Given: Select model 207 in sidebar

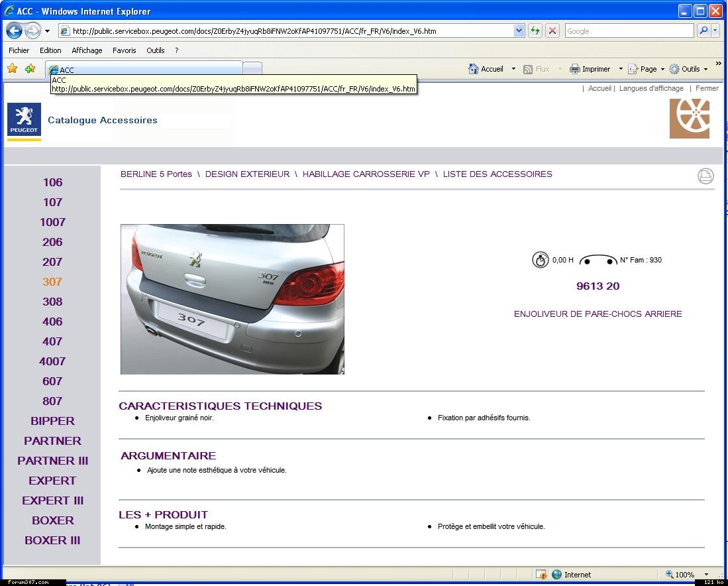Looking at the screenshot, I should [x=52, y=262].
